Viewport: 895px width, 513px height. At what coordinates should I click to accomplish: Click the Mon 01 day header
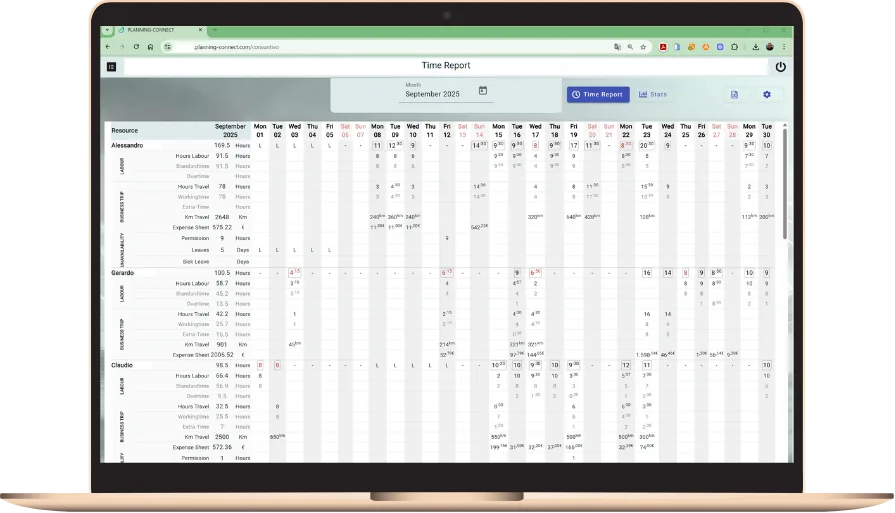[260, 131]
